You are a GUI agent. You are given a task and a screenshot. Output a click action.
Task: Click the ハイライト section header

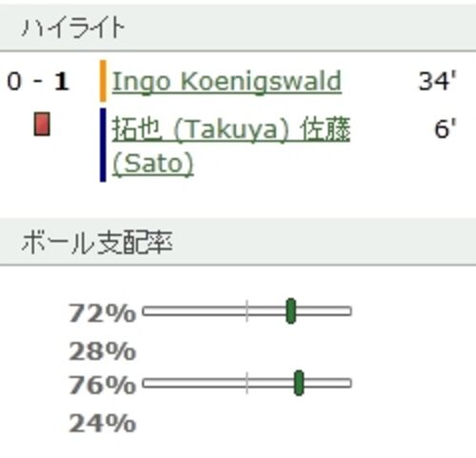coord(73,28)
